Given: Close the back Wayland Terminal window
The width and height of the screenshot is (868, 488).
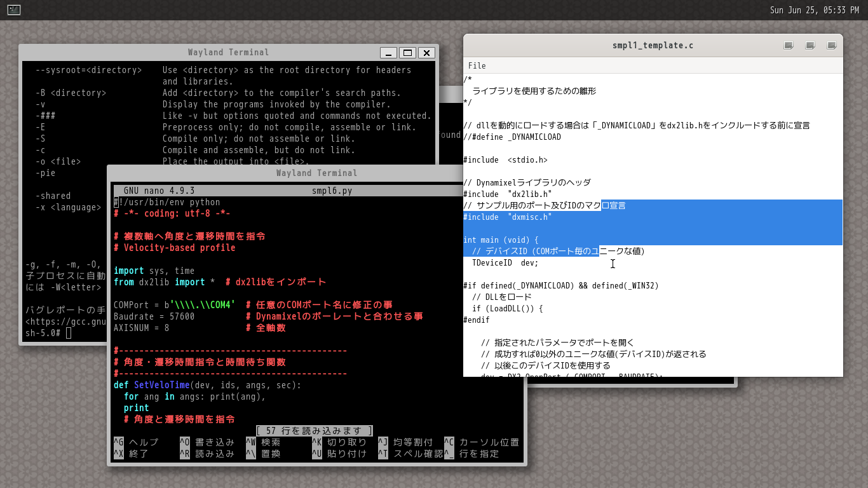Looking at the screenshot, I should point(426,53).
